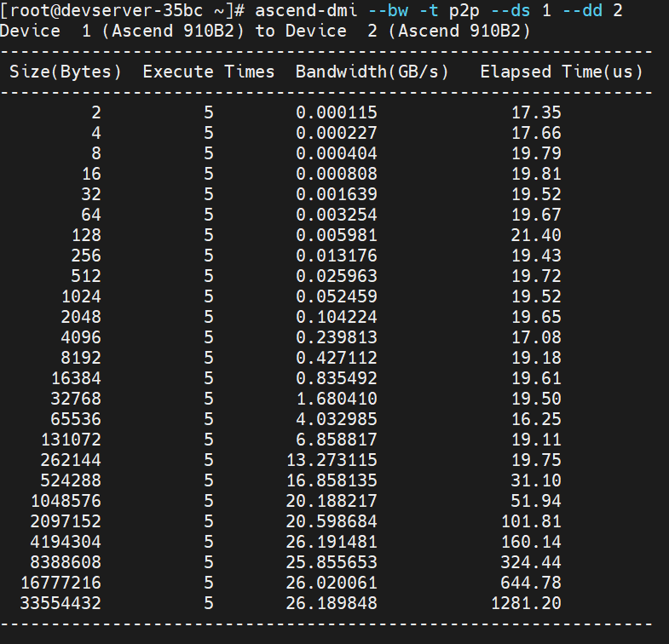The image size is (669, 644).
Task: Click the 'Device 1 (Ascend 910B2)' text
Action: (x=122, y=31)
